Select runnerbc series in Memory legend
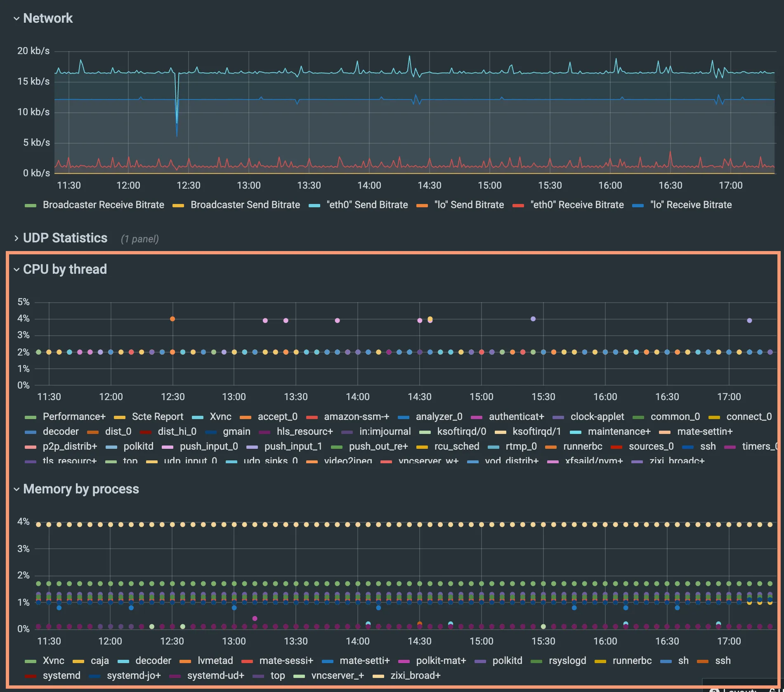 (x=632, y=661)
